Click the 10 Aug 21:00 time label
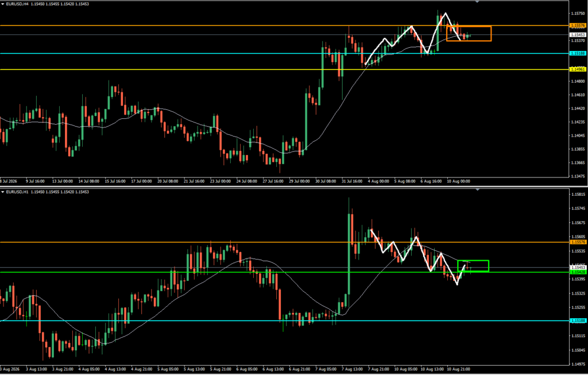 [x=459, y=369]
